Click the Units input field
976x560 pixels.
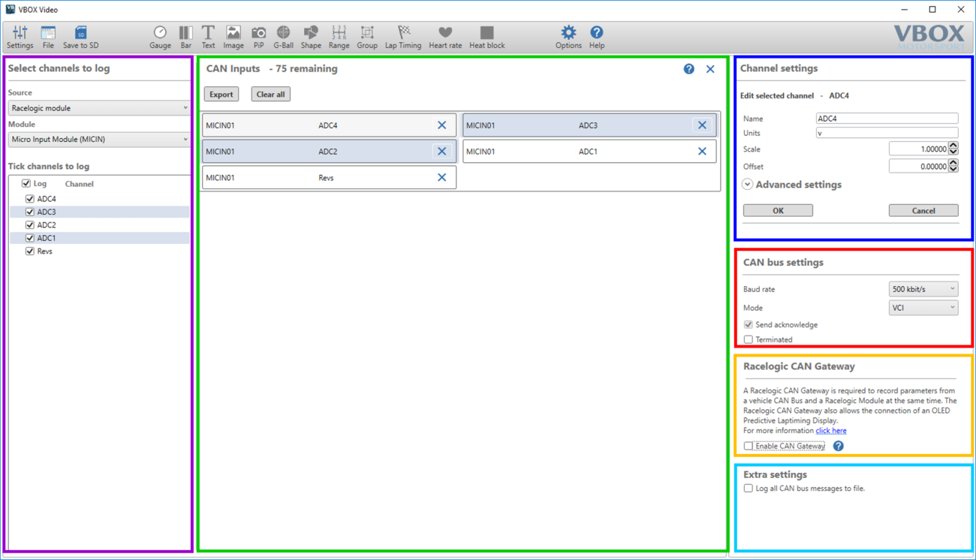[887, 133]
